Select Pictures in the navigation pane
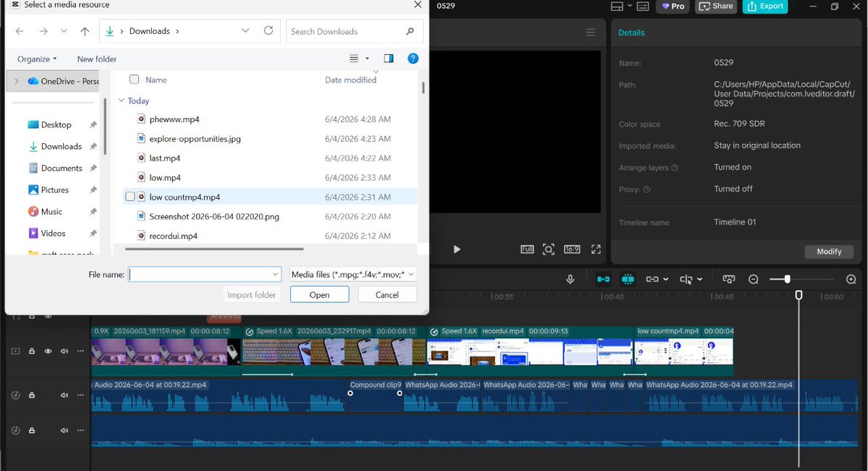The image size is (868, 471). click(55, 190)
